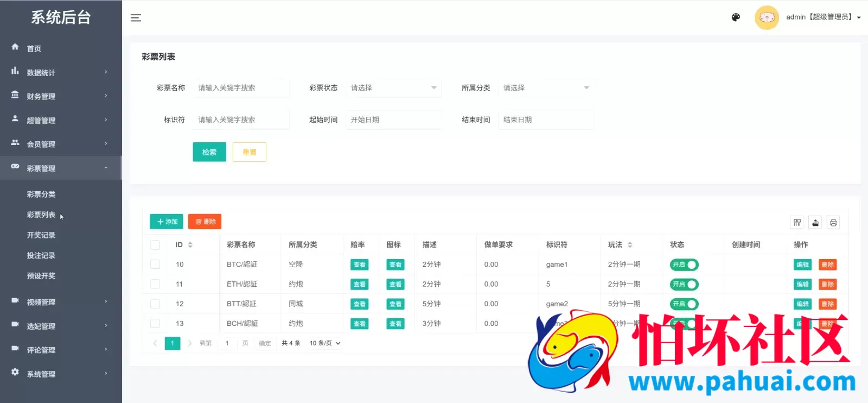
Task: Click the 超管管理 person icon
Action: (15, 119)
